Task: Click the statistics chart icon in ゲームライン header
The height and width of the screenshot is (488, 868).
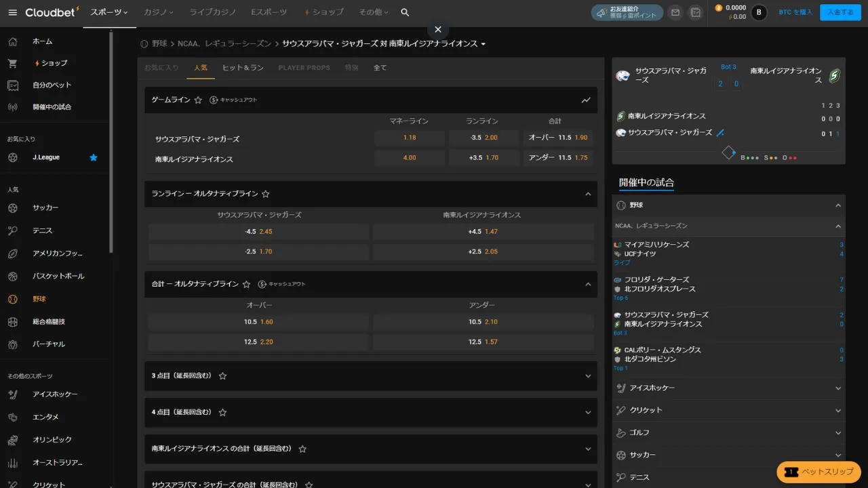Action: point(586,100)
